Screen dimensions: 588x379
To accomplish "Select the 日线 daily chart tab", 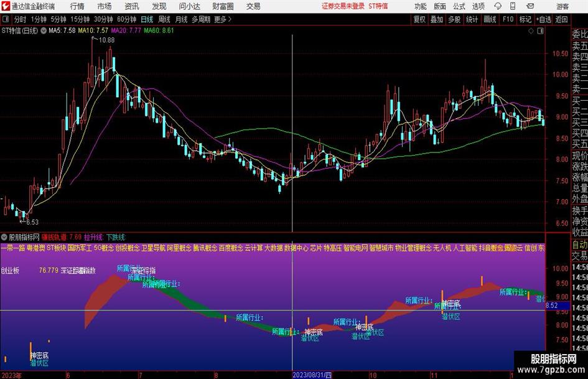I will coord(147,19).
